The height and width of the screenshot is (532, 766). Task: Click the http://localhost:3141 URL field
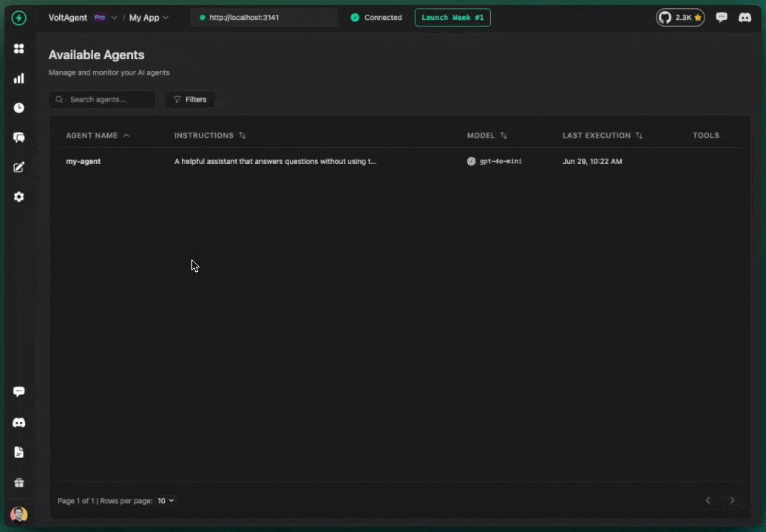pos(264,18)
